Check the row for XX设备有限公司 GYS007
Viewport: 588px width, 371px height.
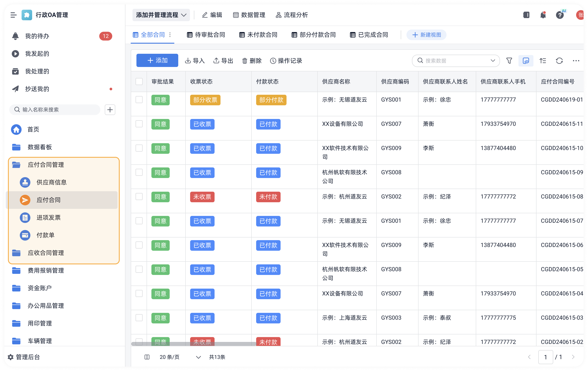pos(139,124)
